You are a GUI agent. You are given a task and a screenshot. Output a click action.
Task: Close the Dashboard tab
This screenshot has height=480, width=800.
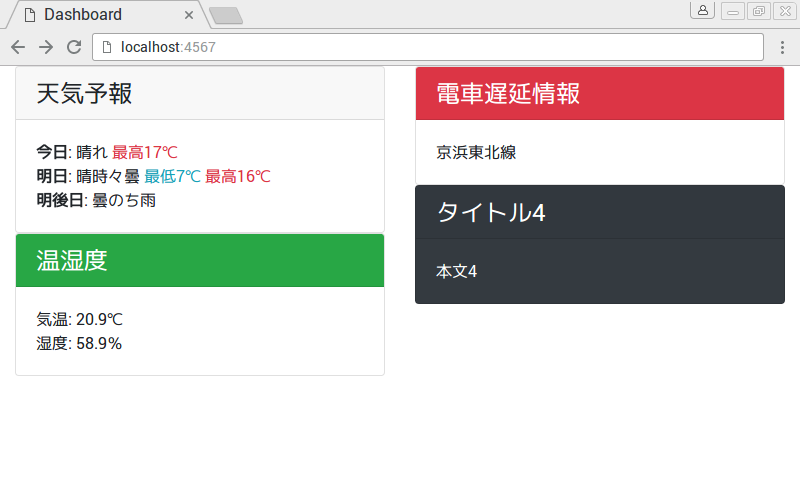coord(189,15)
